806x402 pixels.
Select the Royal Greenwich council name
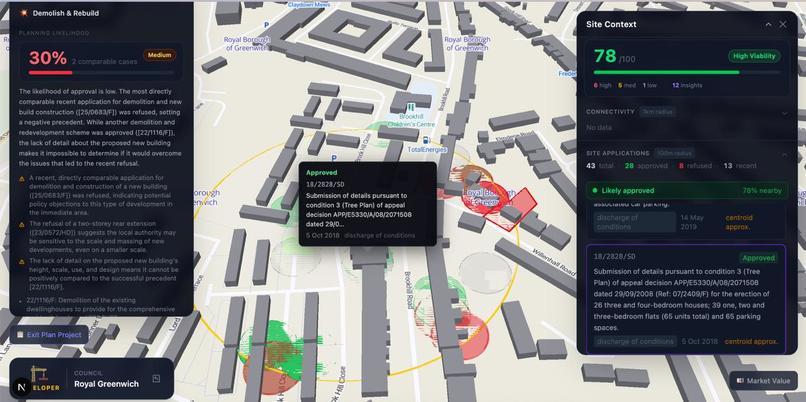click(106, 384)
